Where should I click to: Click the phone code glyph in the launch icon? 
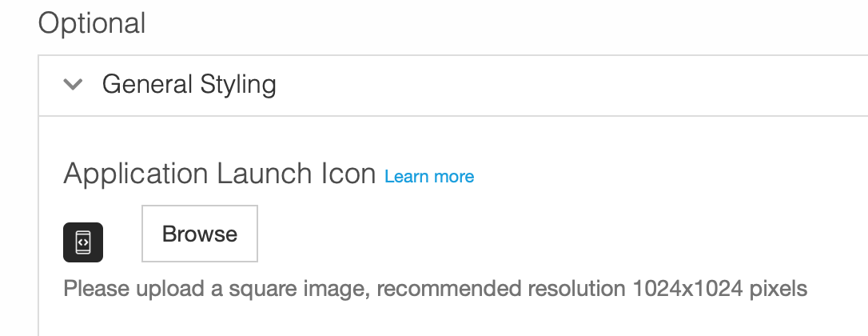83,242
